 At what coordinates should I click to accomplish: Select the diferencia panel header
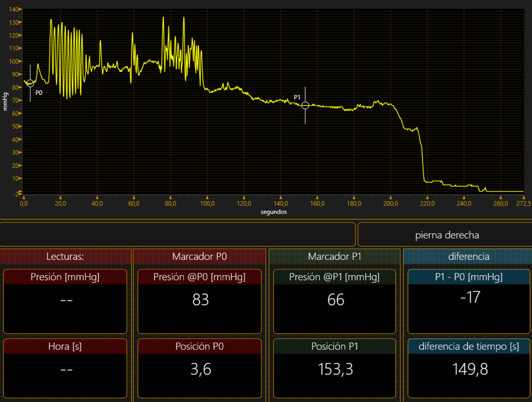pyautogui.click(x=468, y=257)
